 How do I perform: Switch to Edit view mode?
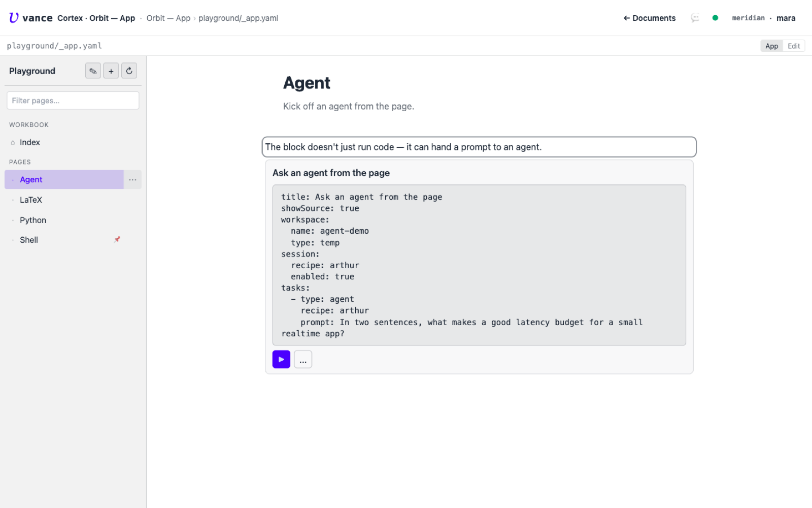(794, 46)
